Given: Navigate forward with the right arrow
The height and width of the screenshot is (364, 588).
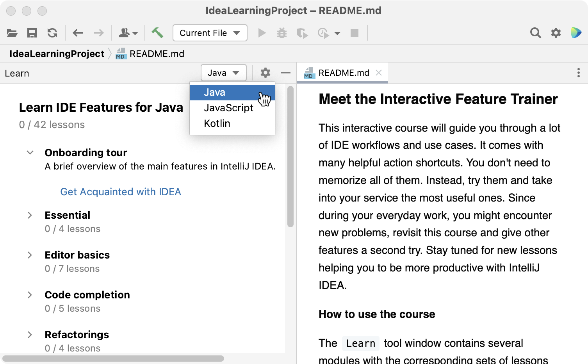Looking at the screenshot, I should point(99,33).
